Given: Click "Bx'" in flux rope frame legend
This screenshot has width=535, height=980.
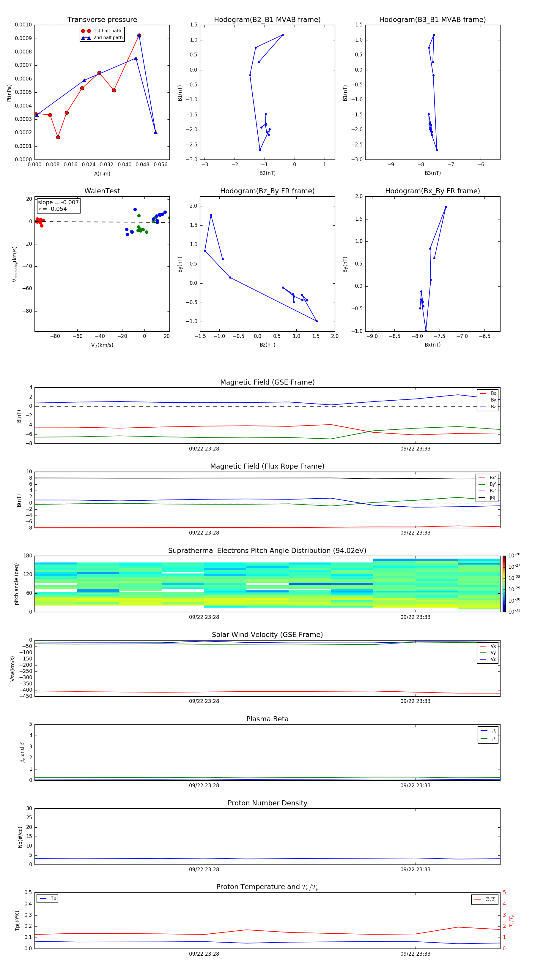Looking at the screenshot, I should coord(493,478).
